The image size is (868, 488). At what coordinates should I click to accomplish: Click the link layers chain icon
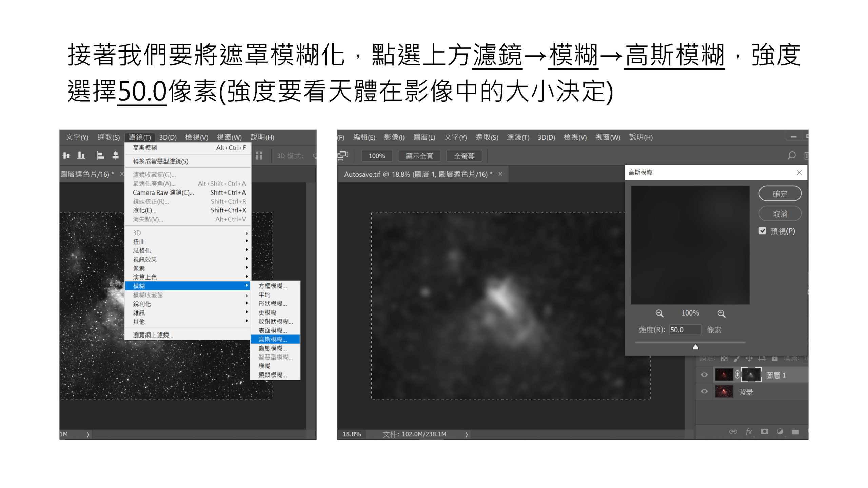(733, 431)
